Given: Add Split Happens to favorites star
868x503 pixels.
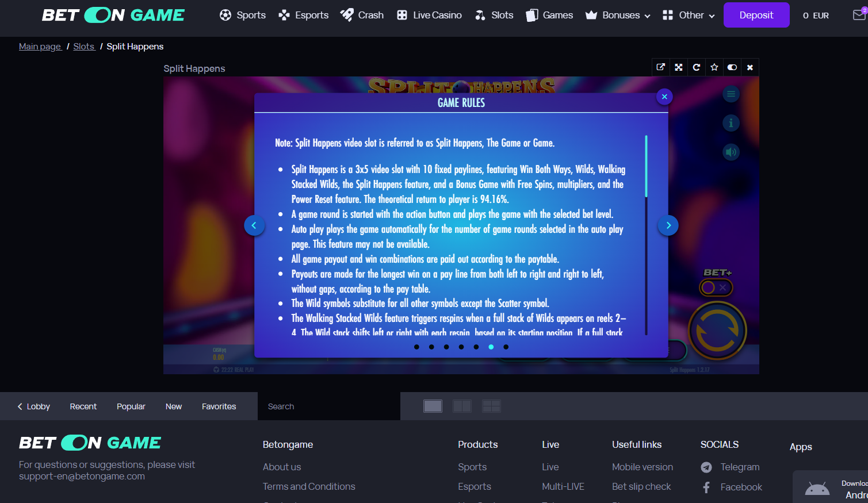Looking at the screenshot, I should pyautogui.click(x=714, y=67).
